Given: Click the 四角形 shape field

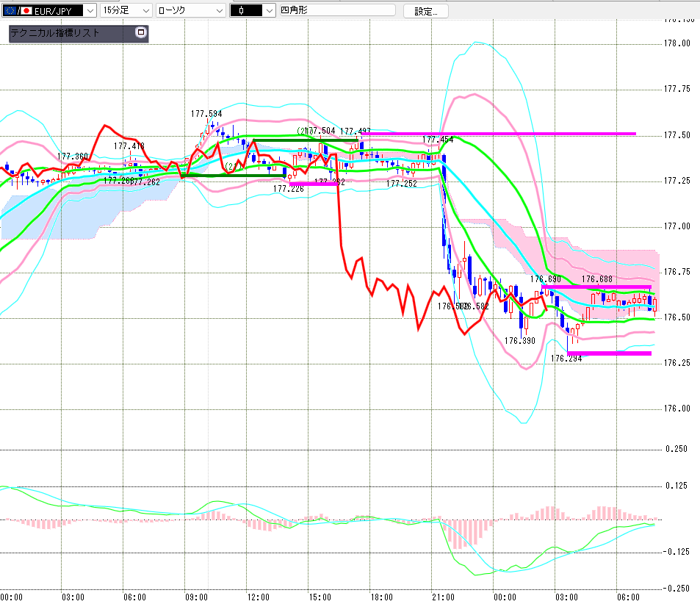Looking at the screenshot, I should [x=337, y=10].
